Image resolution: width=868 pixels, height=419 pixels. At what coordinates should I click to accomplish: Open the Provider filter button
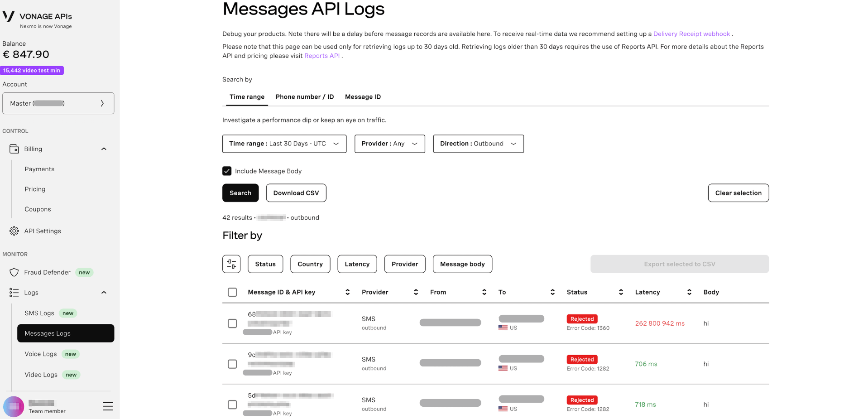click(405, 264)
